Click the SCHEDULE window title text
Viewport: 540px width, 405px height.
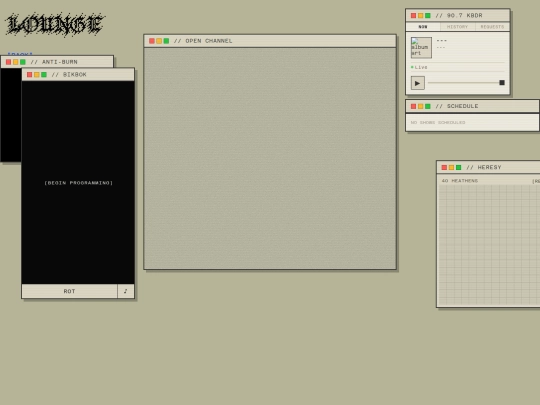[457, 106]
